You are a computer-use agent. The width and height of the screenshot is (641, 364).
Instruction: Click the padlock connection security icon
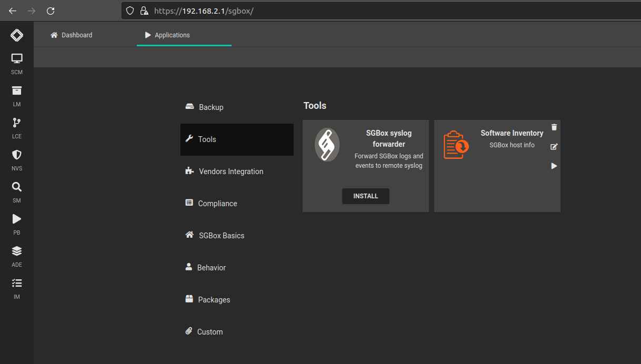144,11
